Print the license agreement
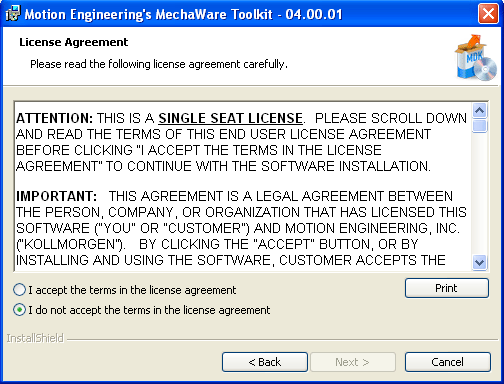Viewport: 504px width, 384px height. coord(447,288)
